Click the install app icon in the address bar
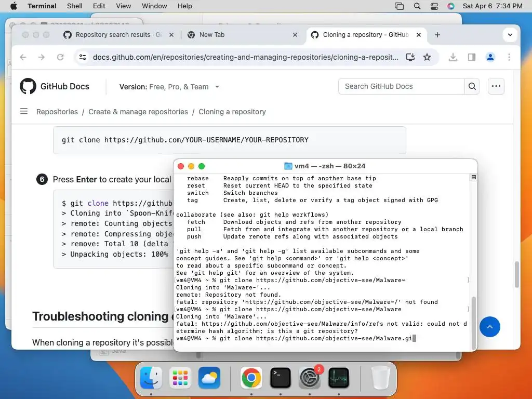532x399 pixels. (410, 57)
